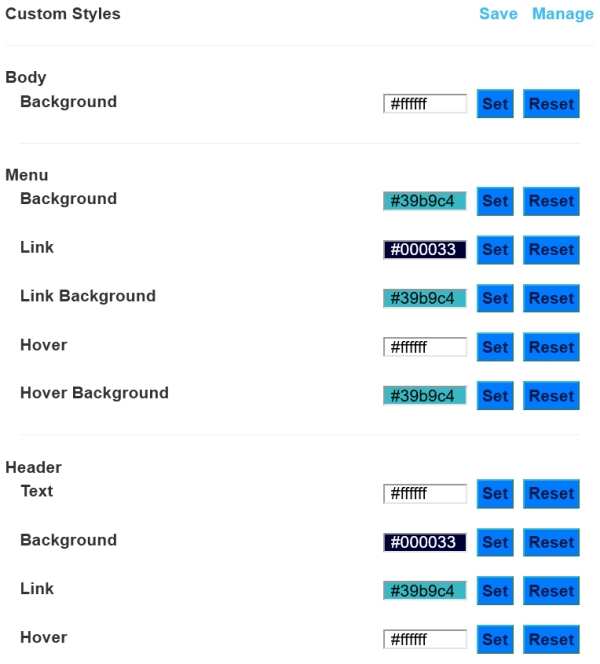Click the Header Text color field
The image size is (600, 664).
tap(425, 494)
